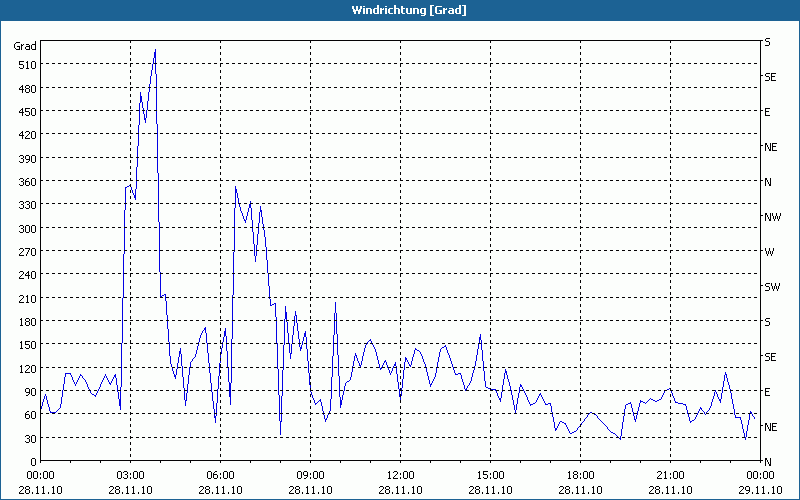
Task: Click the 09:00 time label
Action: [x=310, y=476]
